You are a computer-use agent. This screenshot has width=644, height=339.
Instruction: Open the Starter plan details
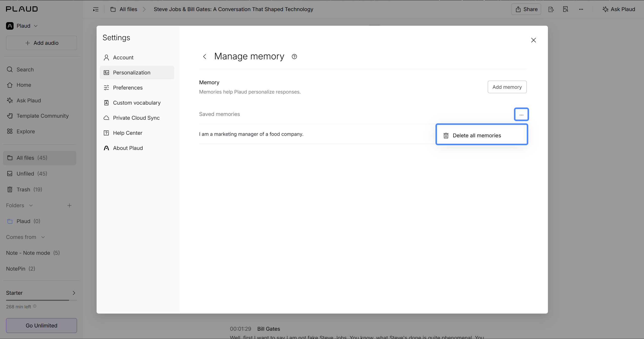tap(42, 293)
